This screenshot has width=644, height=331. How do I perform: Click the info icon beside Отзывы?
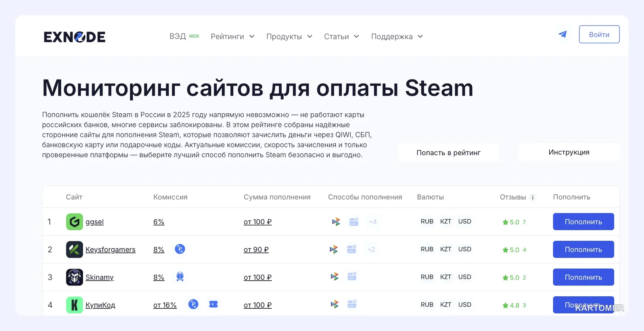[533, 197]
